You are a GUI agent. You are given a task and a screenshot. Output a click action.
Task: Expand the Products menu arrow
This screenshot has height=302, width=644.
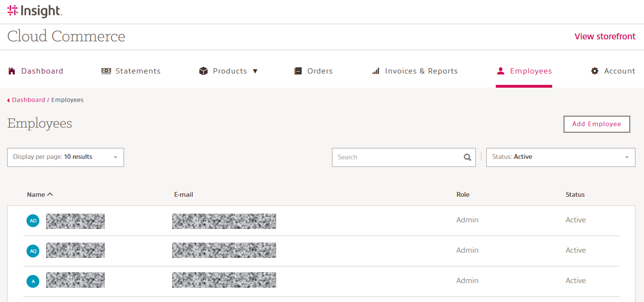255,71
